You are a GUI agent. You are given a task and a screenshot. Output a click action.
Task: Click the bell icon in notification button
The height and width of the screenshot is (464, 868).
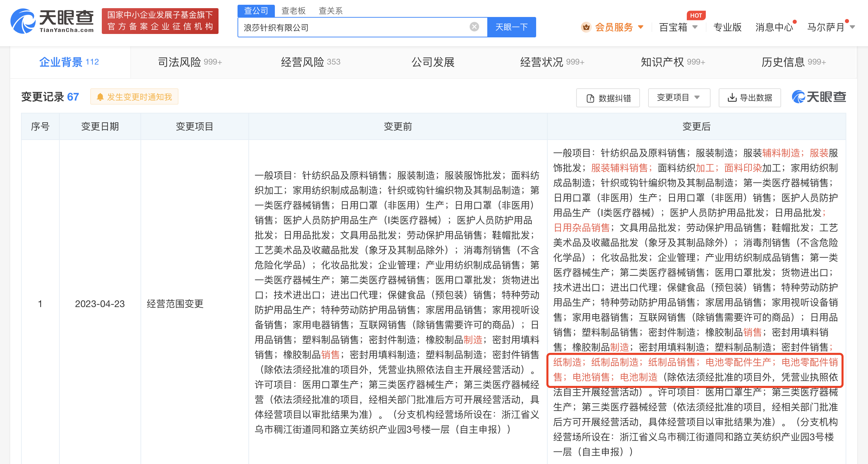(100, 97)
